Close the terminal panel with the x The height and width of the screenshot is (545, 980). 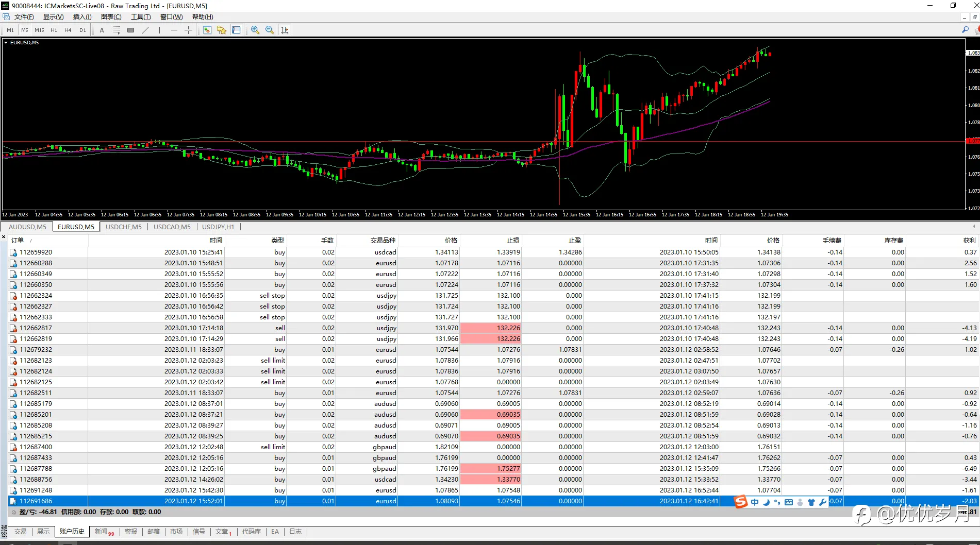(x=4, y=237)
